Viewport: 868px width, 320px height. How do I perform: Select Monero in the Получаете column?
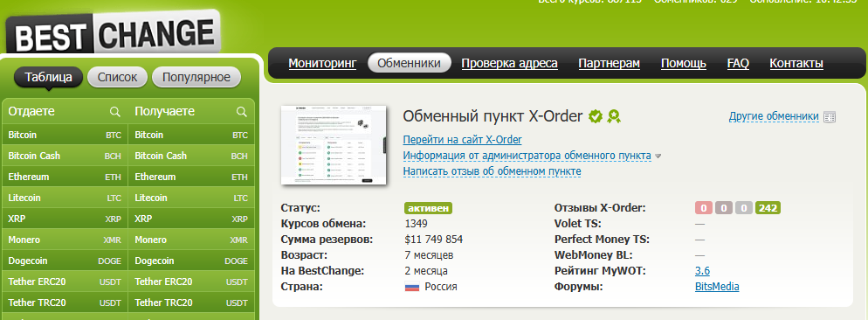(191, 240)
